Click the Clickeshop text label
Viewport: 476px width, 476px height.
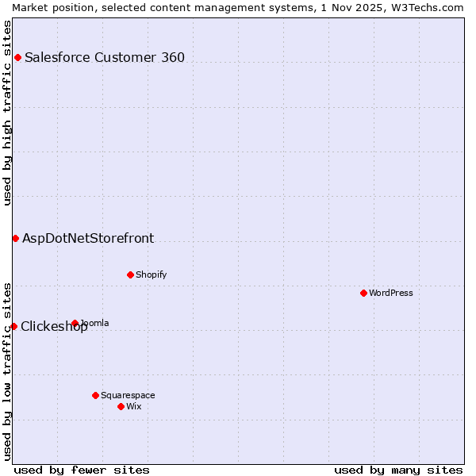pyautogui.click(x=54, y=327)
